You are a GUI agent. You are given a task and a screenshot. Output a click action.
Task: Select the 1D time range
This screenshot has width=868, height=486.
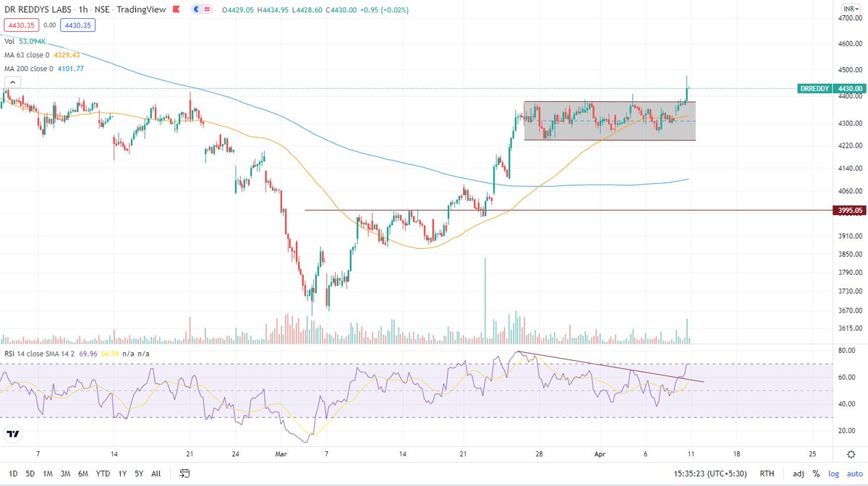click(x=12, y=474)
